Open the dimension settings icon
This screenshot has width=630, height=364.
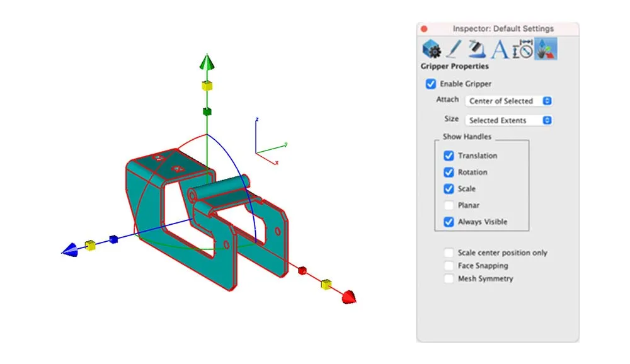522,48
